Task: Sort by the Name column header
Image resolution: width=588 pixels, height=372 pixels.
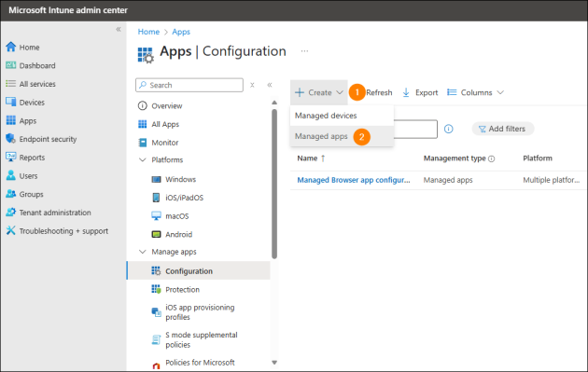Action: 311,158
